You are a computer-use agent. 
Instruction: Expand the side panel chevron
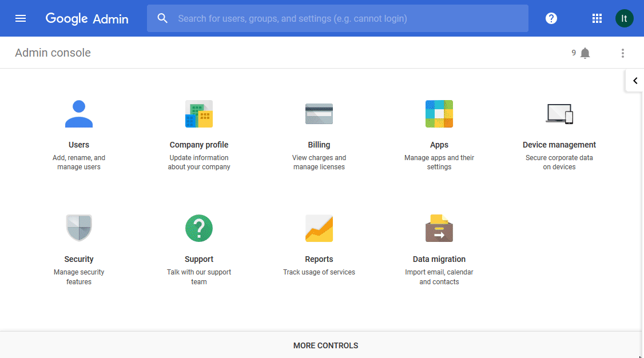pyautogui.click(x=635, y=81)
